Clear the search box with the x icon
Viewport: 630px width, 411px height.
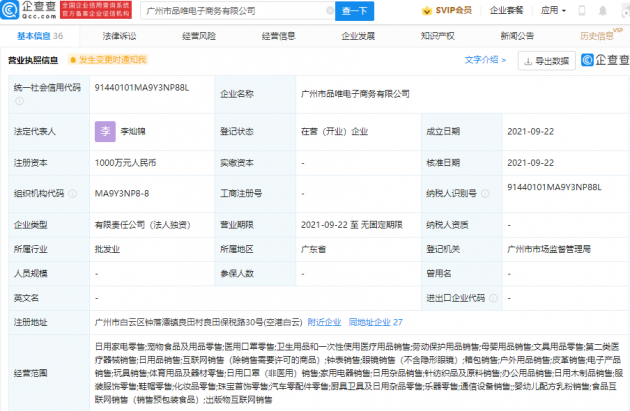click(x=330, y=10)
